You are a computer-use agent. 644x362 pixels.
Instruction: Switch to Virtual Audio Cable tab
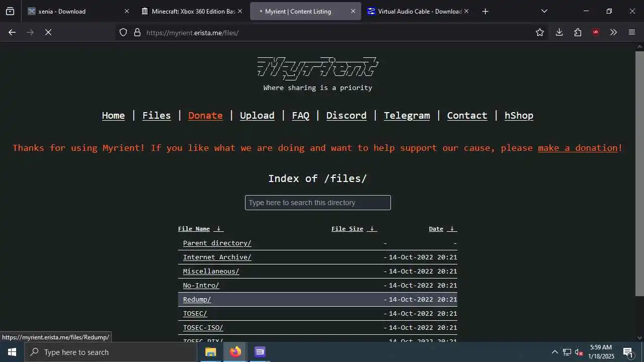[418, 11]
